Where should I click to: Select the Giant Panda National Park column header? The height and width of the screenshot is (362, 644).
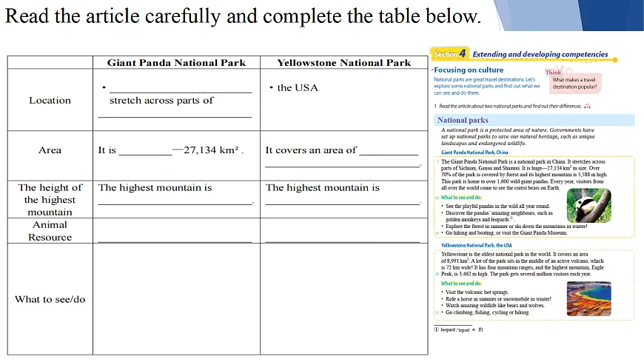pos(176,63)
